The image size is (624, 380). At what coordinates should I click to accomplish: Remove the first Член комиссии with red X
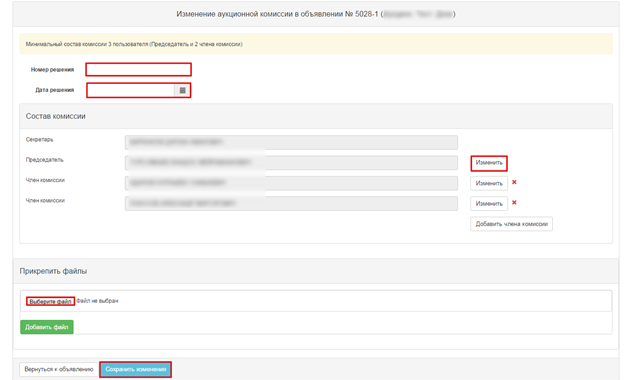pos(514,182)
